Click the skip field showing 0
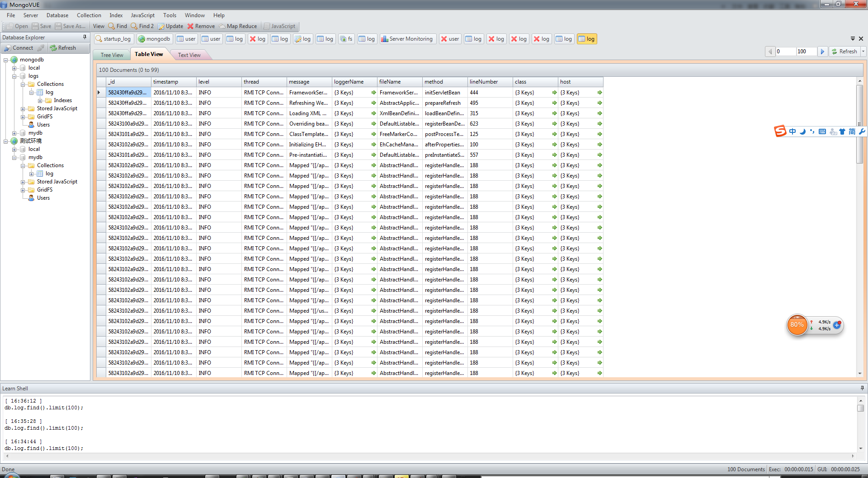Viewport: 868px width, 478px height. pyautogui.click(x=786, y=52)
